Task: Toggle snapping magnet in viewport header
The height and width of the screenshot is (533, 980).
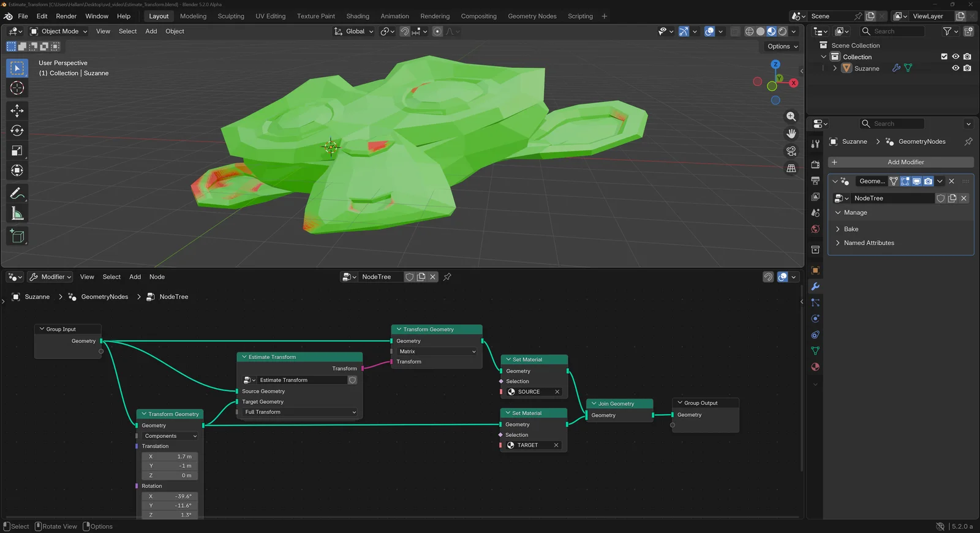Action: pyautogui.click(x=405, y=31)
